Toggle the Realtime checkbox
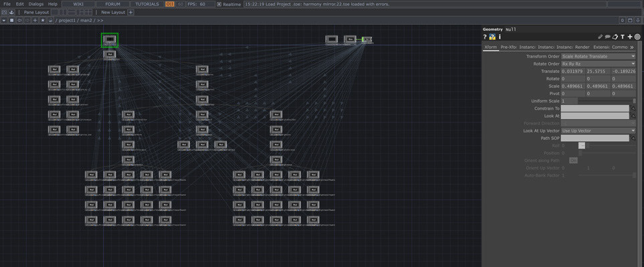644x267 pixels. click(219, 4)
